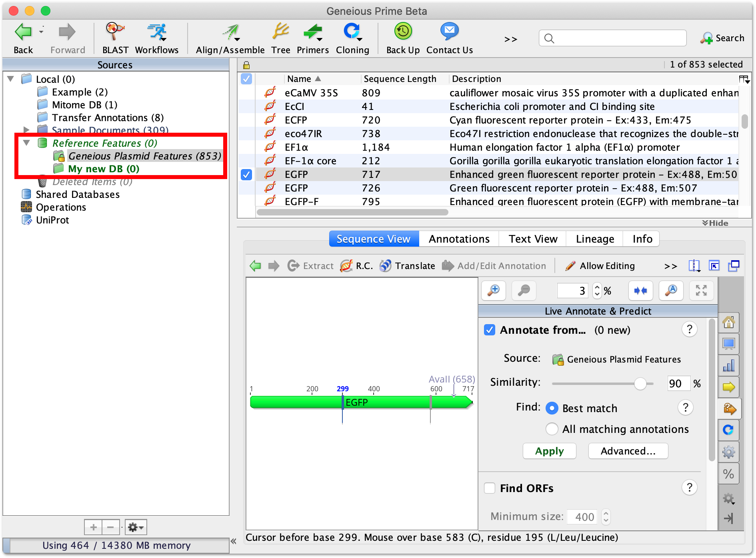This screenshot has height=558, width=756.
Task: Click the Advanced... button
Action: click(628, 451)
